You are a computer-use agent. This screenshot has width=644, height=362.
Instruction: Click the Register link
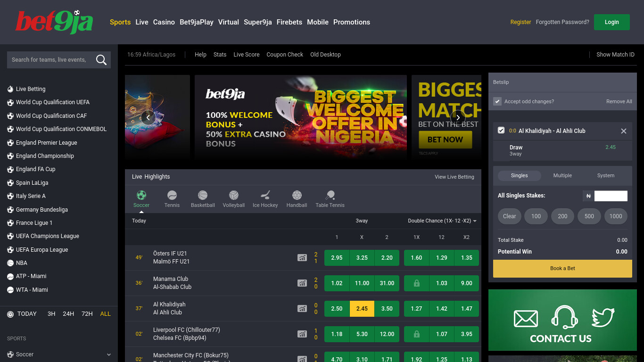click(x=520, y=22)
